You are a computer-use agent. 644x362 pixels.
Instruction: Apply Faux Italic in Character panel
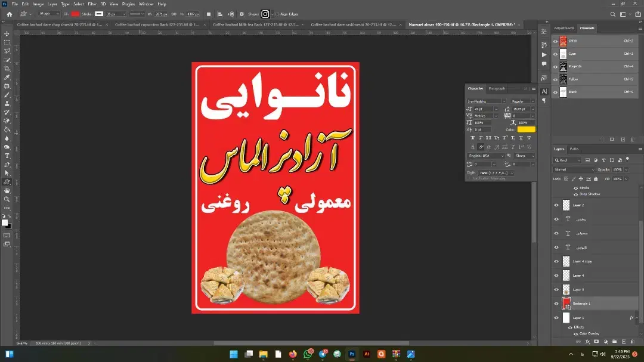click(x=481, y=138)
